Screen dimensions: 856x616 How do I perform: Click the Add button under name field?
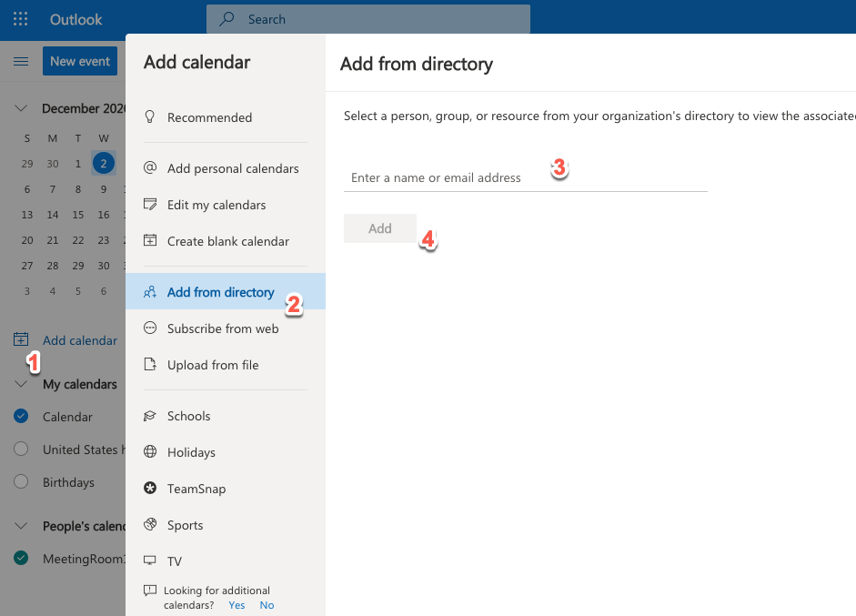tap(380, 228)
